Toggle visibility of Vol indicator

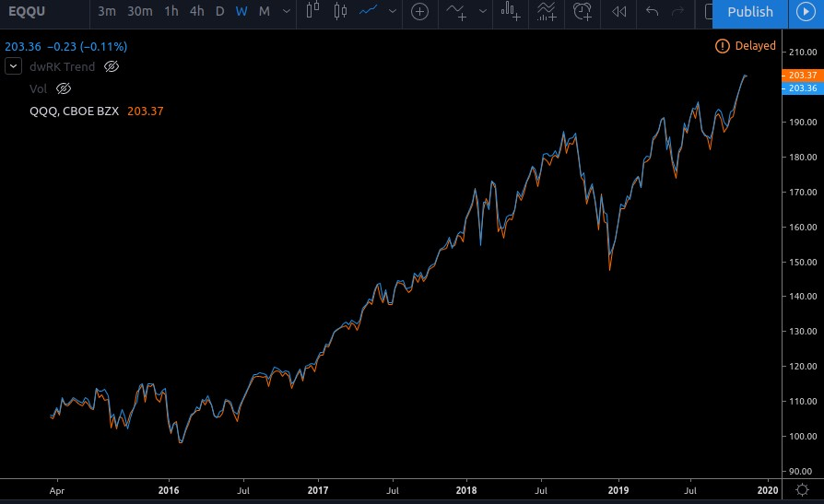pyautogui.click(x=64, y=88)
